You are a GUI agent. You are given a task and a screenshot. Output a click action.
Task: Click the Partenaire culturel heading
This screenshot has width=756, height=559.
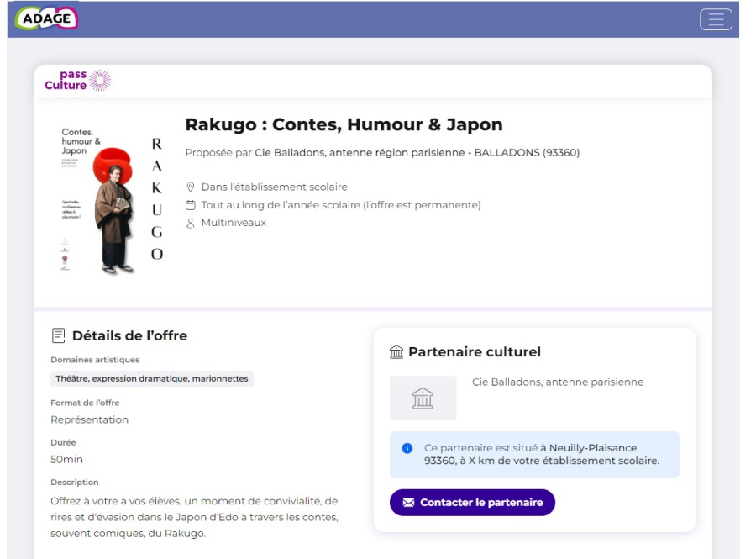point(475,352)
